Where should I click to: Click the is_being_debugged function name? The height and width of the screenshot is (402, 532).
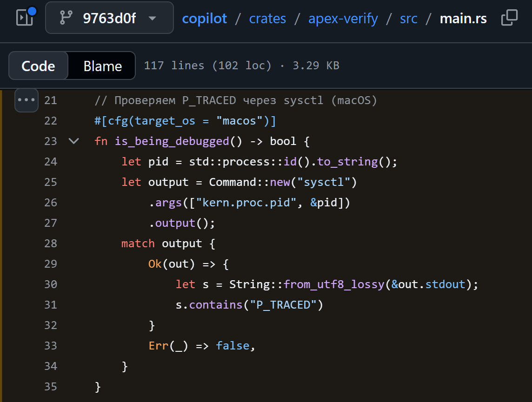click(172, 141)
